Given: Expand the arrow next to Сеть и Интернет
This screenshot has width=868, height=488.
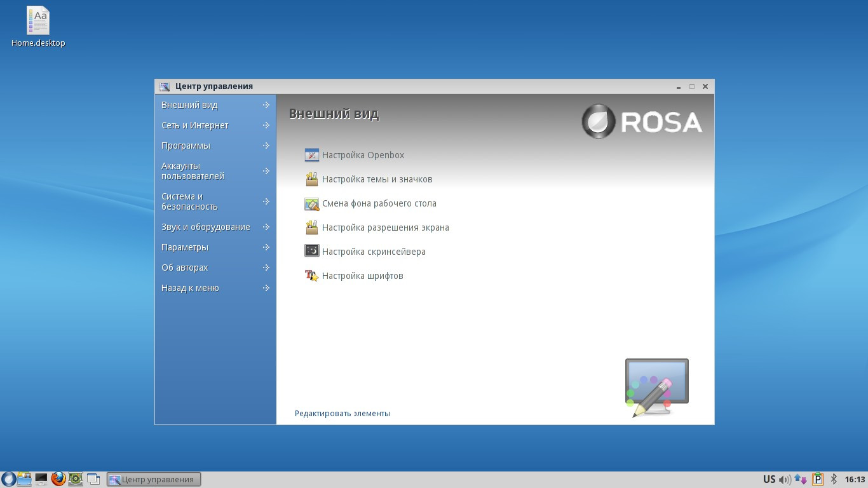Looking at the screenshot, I should click(266, 125).
